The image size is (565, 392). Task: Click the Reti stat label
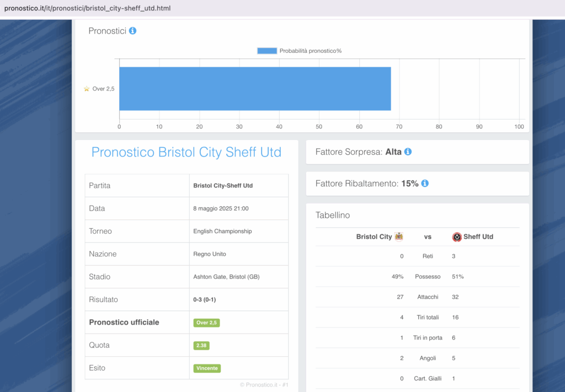428,256
